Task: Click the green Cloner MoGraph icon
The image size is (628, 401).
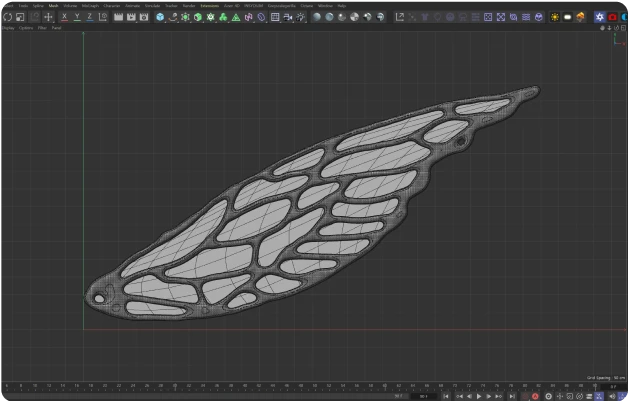Action: tap(211, 17)
